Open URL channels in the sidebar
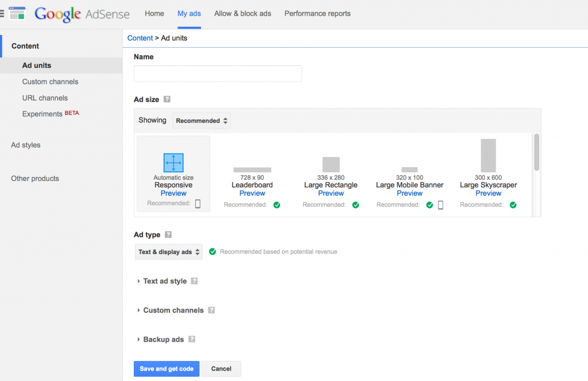The height and width of the screenshot is (381, 588). [x=45, y=98]
